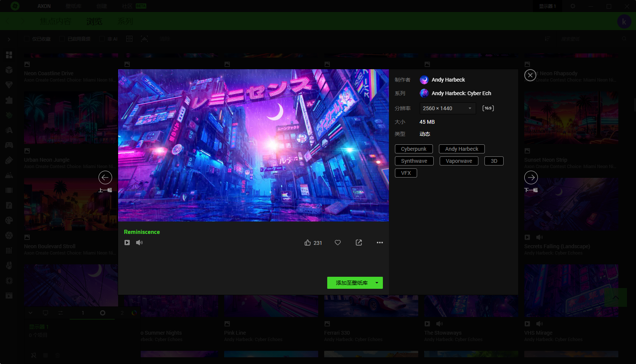Switch to the 系列 tab
Viewport: 636px width, 364px height.
click(125, 21)
